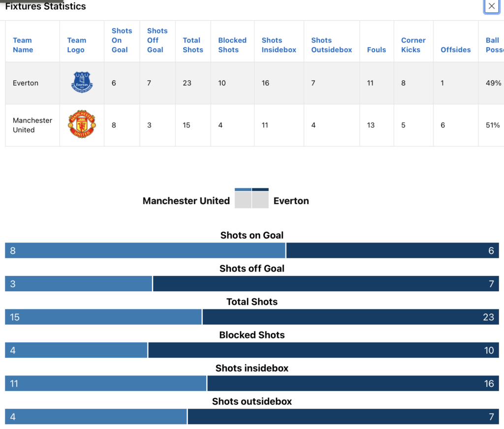
Task: Select the Shots Insidebox column header
Action: (x=279, y=45)
